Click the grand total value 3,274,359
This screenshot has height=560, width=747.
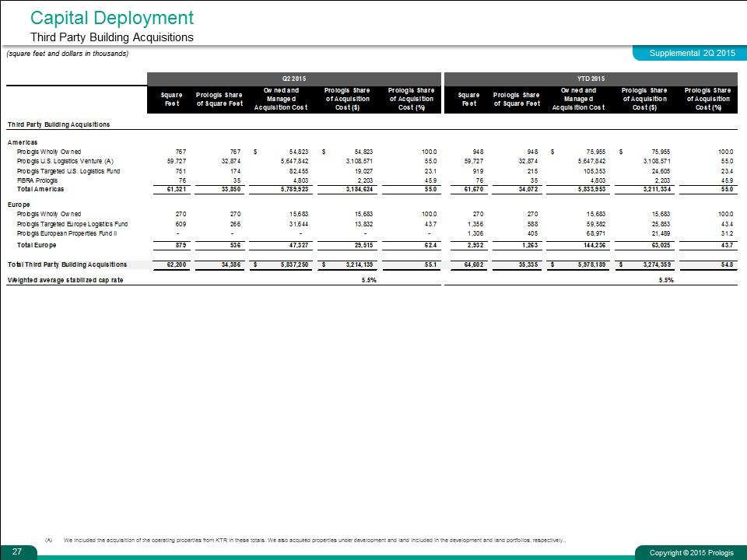click(x=657, y=264)
